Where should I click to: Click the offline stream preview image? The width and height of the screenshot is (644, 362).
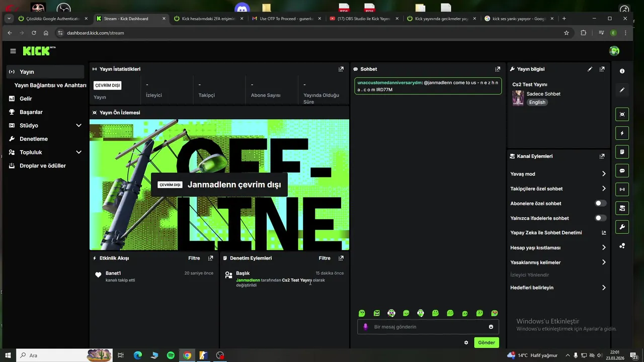(x=219, y=185)
